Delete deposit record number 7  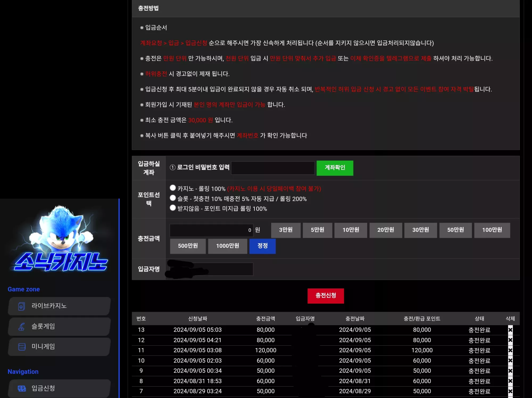point(510,391)
